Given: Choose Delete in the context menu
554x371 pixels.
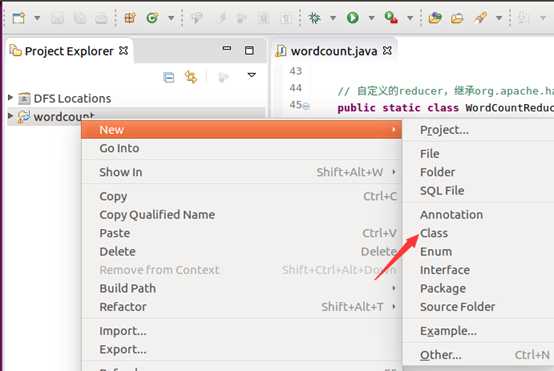Looking at the screenshot, I should 241,252.
